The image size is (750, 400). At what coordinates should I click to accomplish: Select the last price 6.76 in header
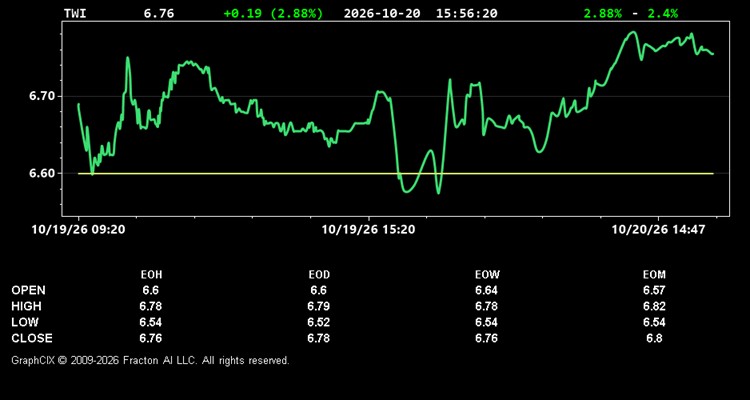[159, 13]
